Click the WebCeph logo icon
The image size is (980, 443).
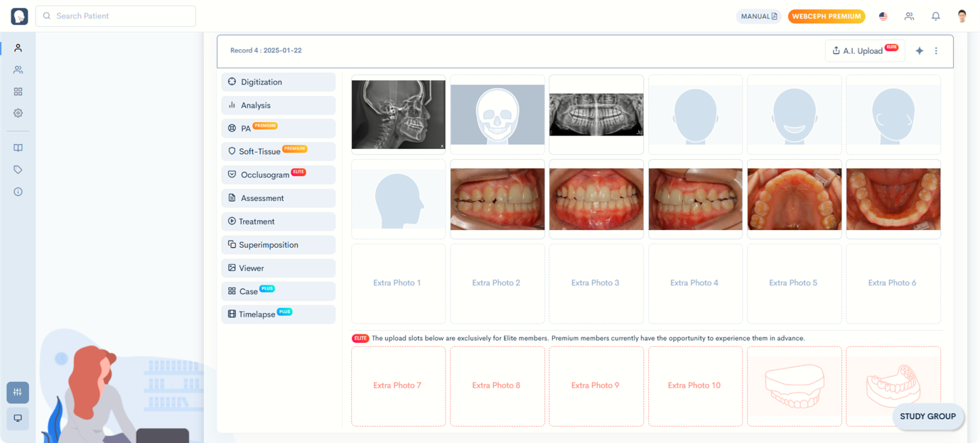19,16
